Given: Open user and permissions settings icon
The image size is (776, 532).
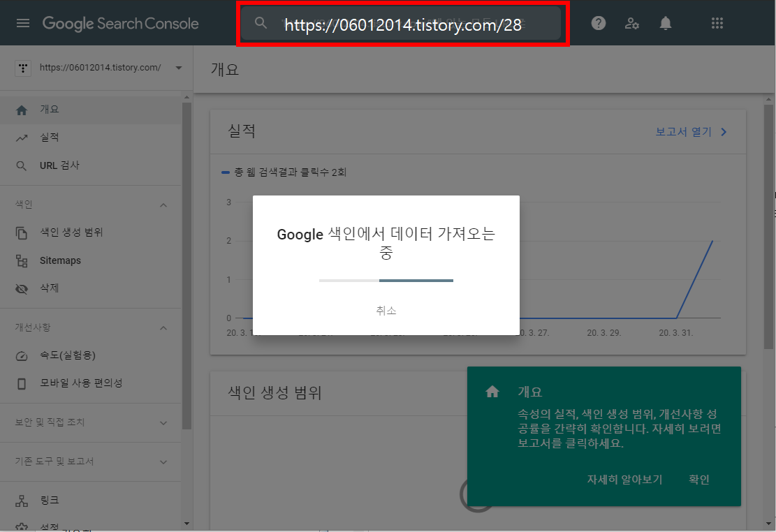Looking at the screenshot, I should [x=631, y=23].
